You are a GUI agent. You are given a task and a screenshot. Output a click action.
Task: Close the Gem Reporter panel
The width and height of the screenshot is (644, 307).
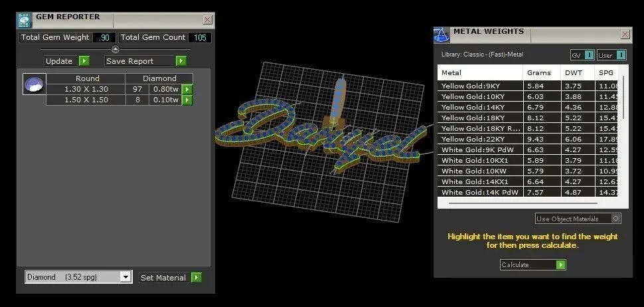[x=208, y=20]
